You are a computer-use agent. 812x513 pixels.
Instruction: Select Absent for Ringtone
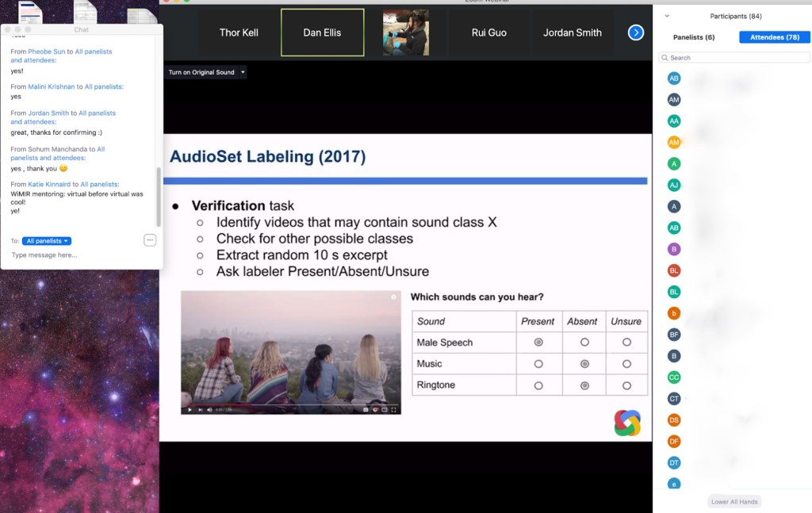[584, 385]
